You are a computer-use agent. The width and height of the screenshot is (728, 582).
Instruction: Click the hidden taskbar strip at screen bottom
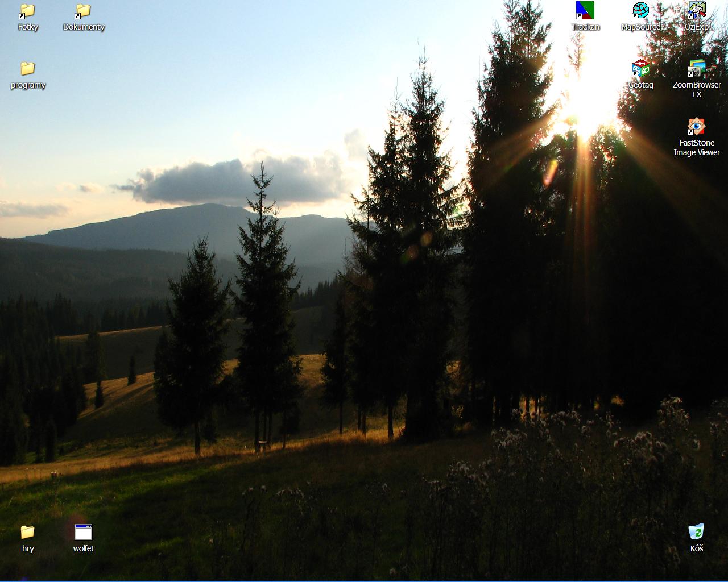pyautogui.click(x=364, y=581)
